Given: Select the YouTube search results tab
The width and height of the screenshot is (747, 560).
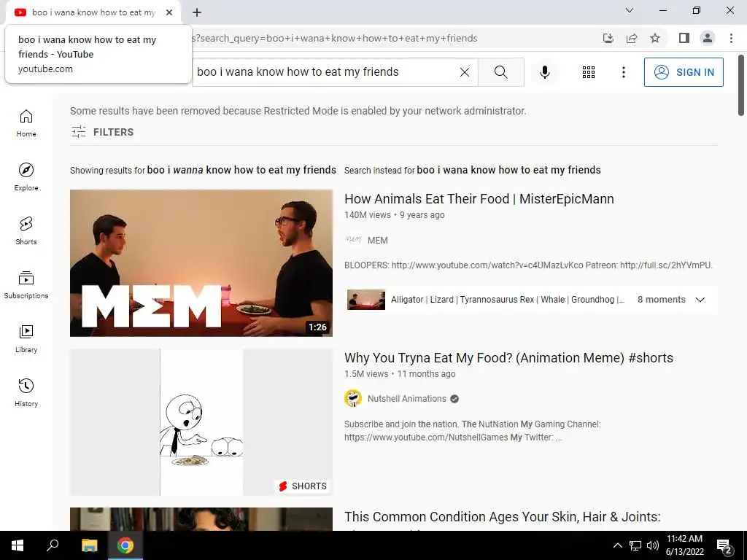Looking at the screenshot, I should click(x=93, y=12).
